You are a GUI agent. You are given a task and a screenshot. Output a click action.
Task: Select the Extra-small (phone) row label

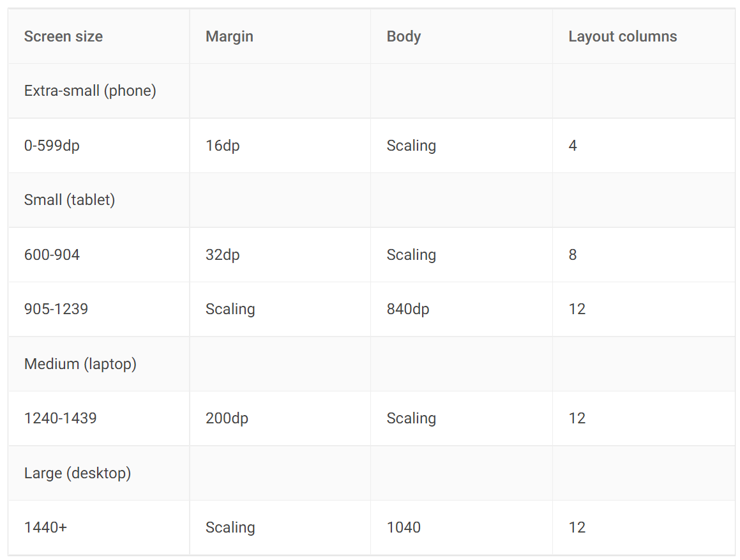coord(90,91)
